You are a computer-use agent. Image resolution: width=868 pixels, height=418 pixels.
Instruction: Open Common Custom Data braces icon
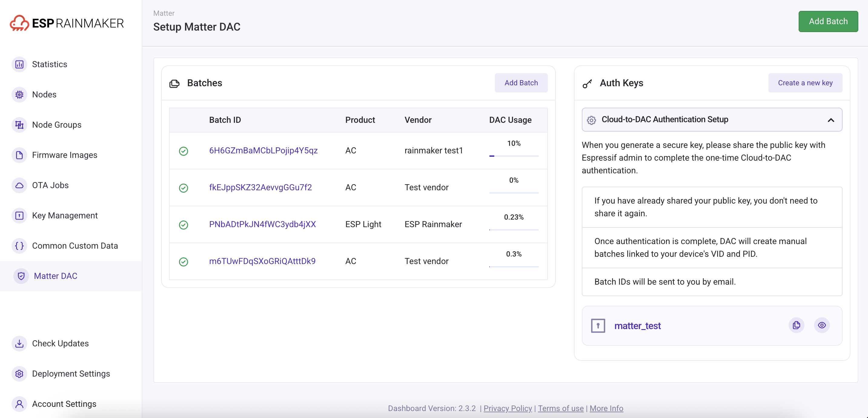tap(19, 246)
